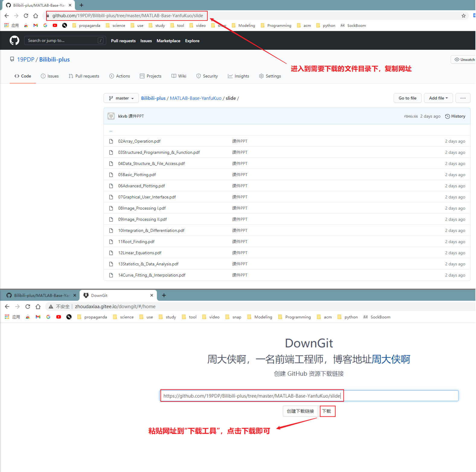Click Go to file button
This screenshot has width=476, height=472.
(407, 98)
